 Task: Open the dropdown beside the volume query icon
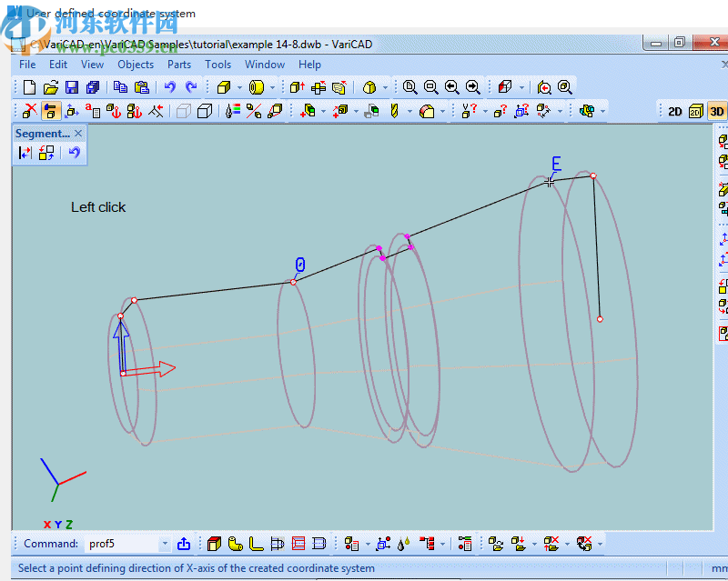[485, 111]
